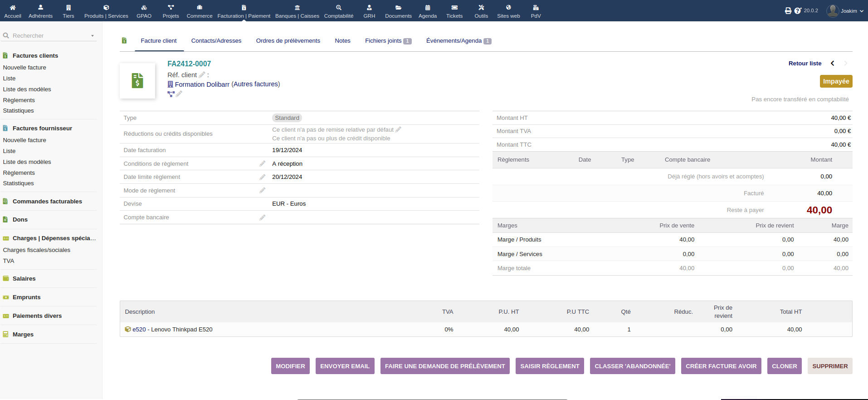The image size is (868, 400).
Task: Open e520 - Lenovo Thinkpad E520 product link
Action: click(172, 330)
